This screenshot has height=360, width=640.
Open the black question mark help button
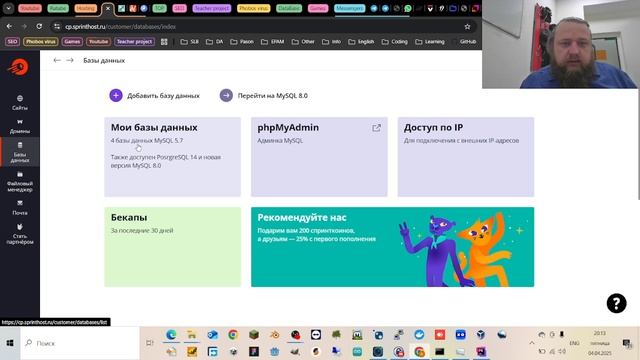click(x=616, y=303)
